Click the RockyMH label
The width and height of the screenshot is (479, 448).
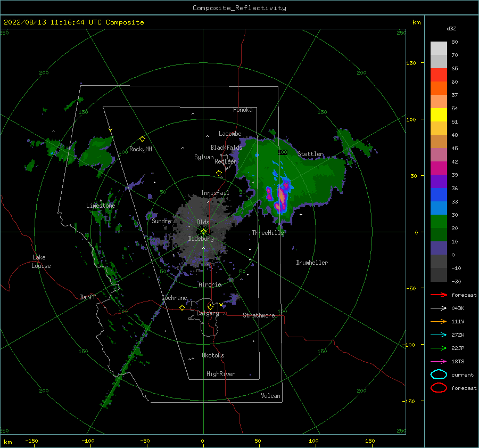coord(141,149)
